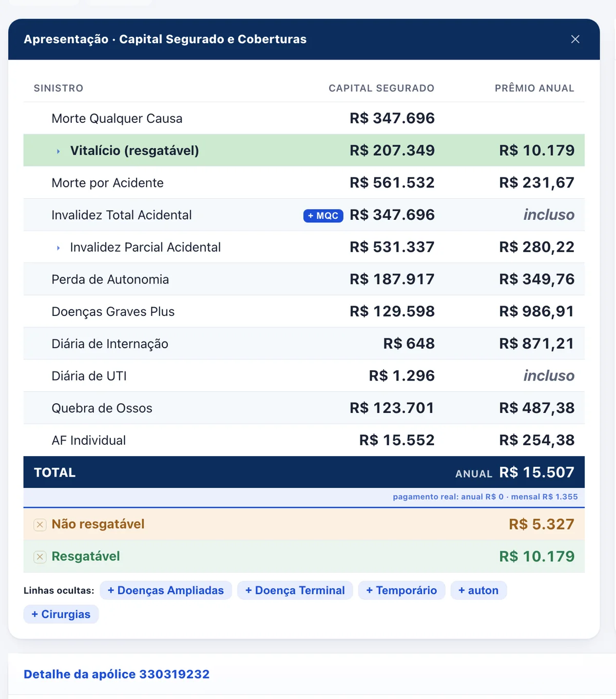
Task: Add the + Temporário hidden line
Action: 401,591
